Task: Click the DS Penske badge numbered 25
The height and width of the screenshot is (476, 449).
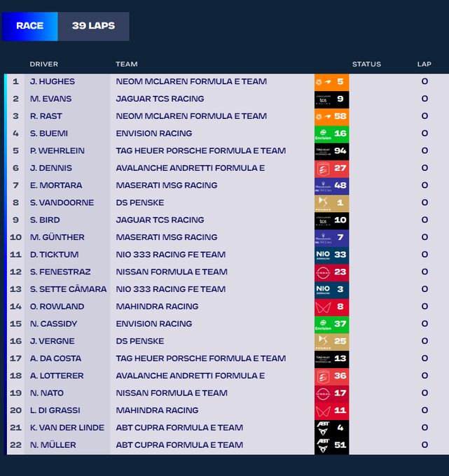Action: tap(332, 342)
